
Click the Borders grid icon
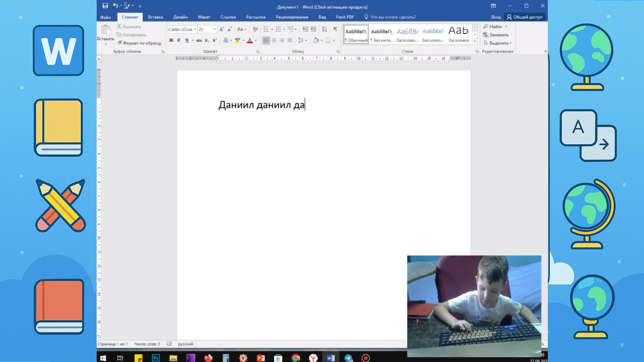328,40
